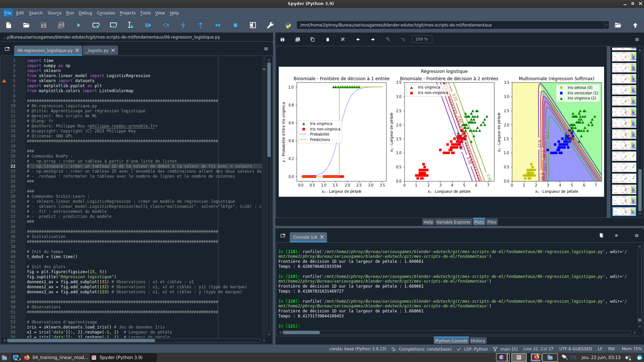The width and height of the screenshot is (644, 362).
Task: Click the zoom percentage field 109 %
Action: pyautogui.click(x=422, y=40)
